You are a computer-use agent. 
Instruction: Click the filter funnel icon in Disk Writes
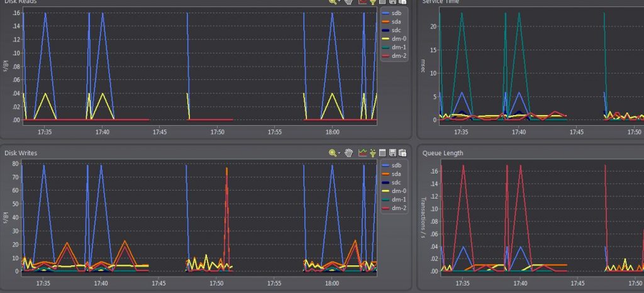[373, 153]
